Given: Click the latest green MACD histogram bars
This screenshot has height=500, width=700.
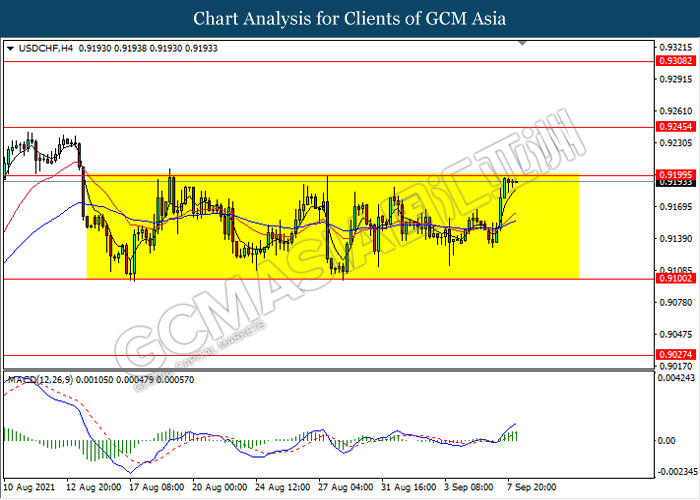Looking at the screenshot, I should click(x=513, y=435).
